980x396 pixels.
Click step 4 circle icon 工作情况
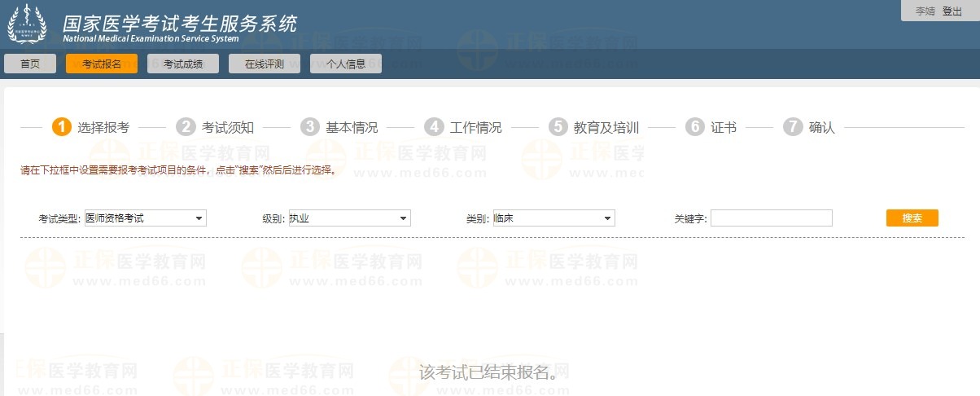click(434, 127)
